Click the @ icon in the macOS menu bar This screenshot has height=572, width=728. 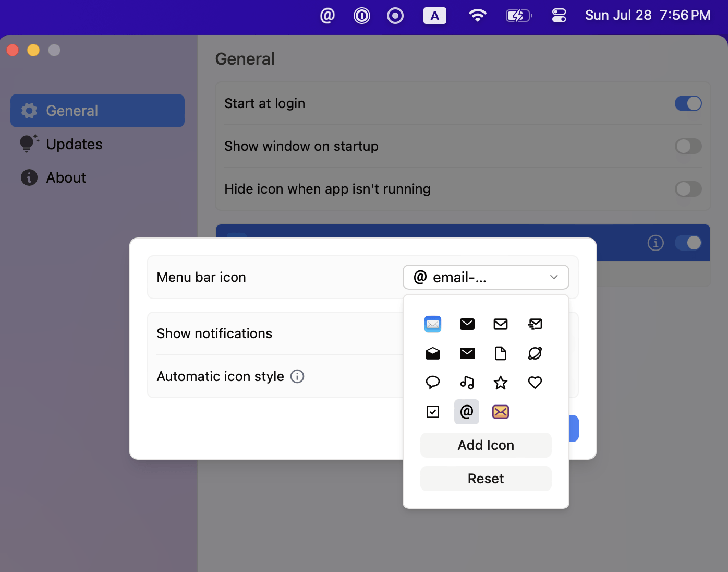coord(327,16)
